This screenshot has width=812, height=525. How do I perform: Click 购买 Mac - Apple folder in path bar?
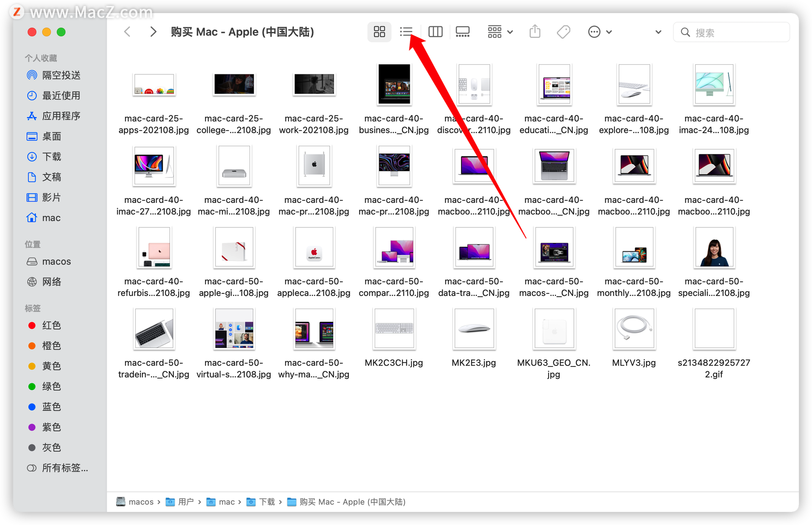click(x=346, y=502)
